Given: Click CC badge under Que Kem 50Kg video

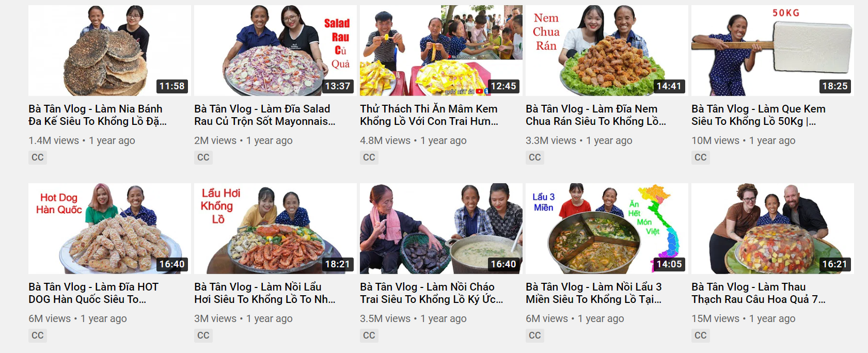Looking at the screenshot, I should 701,157.
